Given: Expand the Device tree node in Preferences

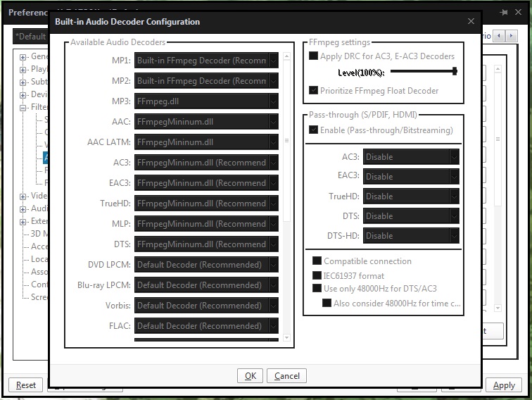Looking at the screenshot, I should pos(23,95).
